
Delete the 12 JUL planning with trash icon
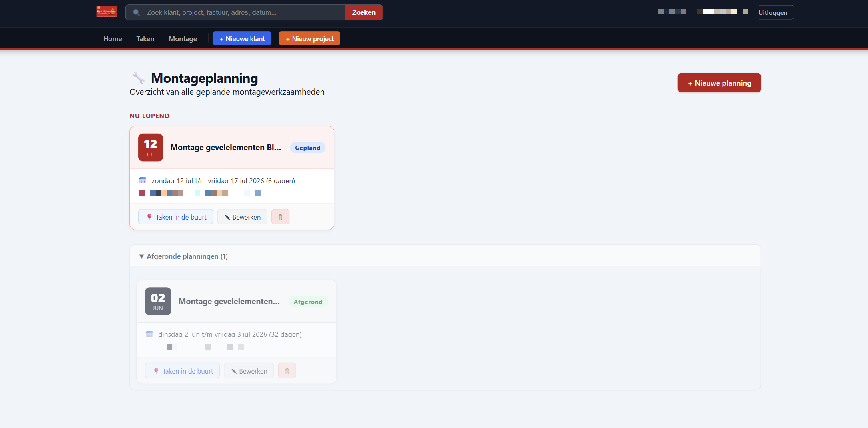pos(280,217)
